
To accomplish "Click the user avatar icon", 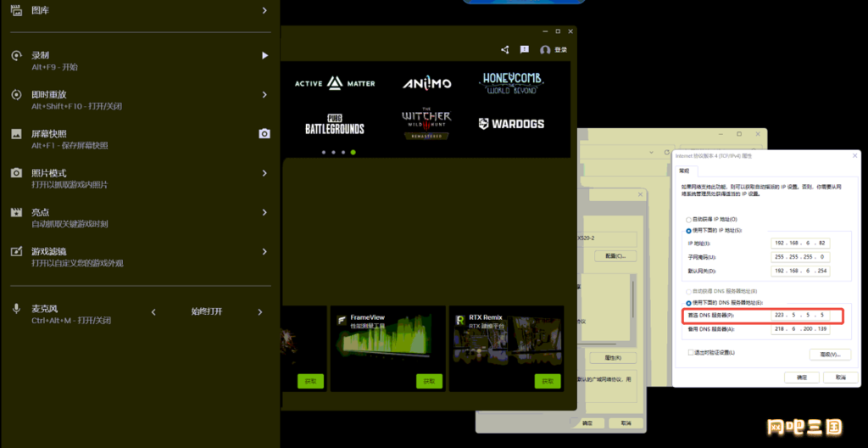I will pyautogui.click(x=545, y=50).
